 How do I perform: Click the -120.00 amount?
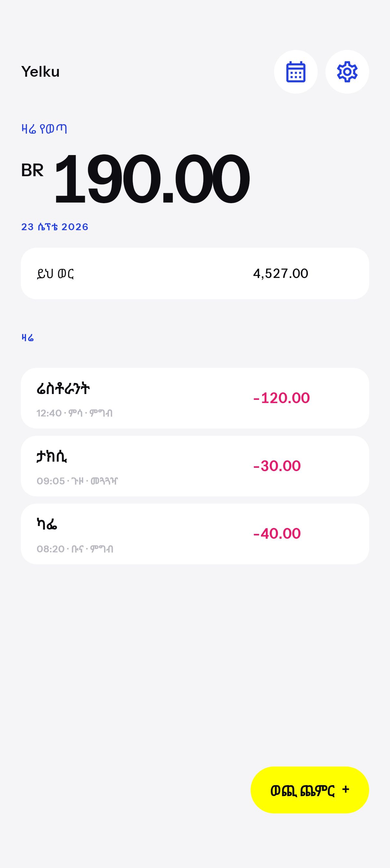pos(281,398)
